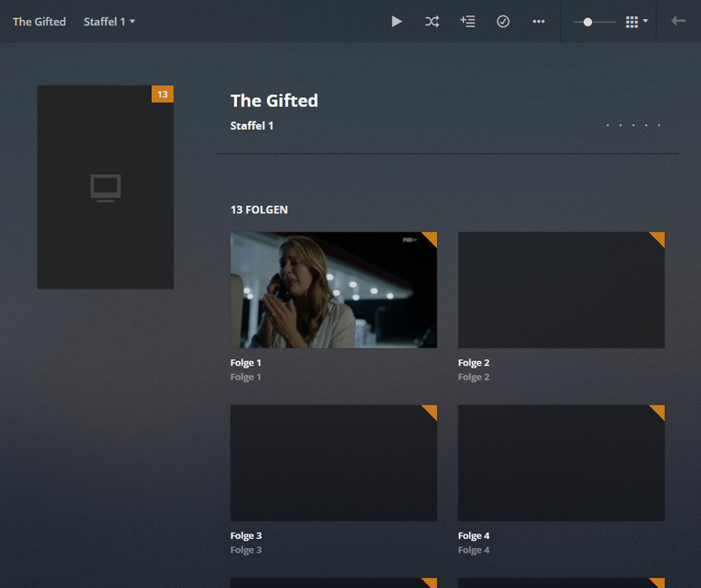701x588 pixels.
Task: Click the thumbnail size slider handle
Action: click(587, 22)
